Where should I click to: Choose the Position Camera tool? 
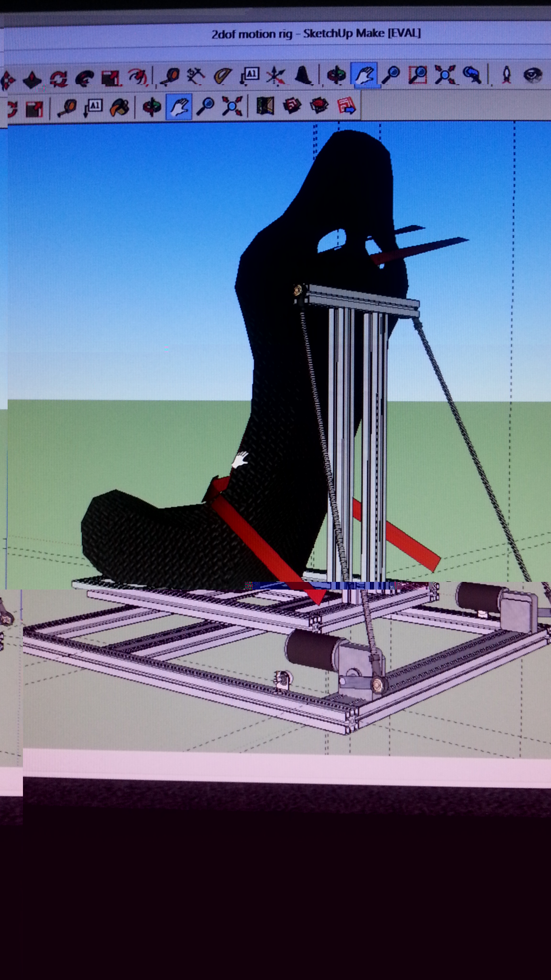(x=506, y=75)
